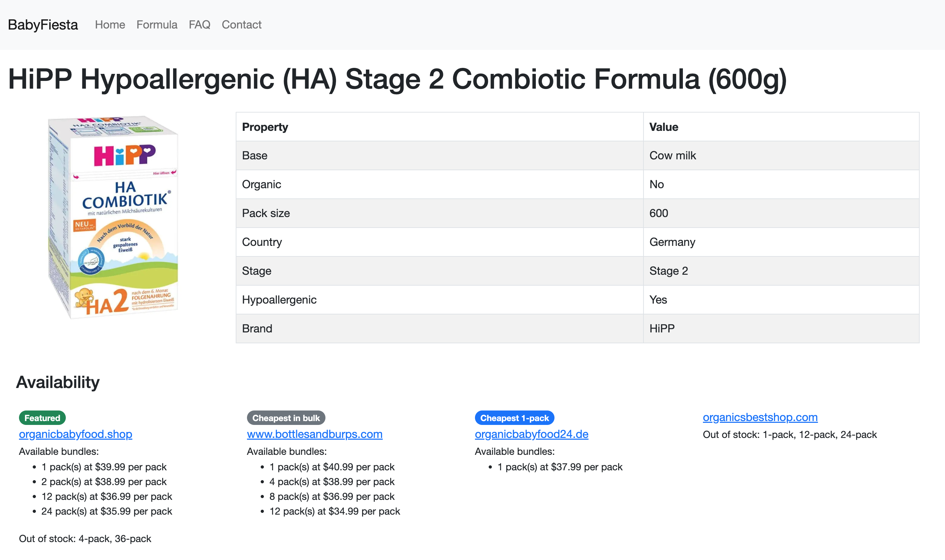Click 2 pack(s) at $38.99 per pack
This screenshot has height=560, width=945.
[x=104, y=482]
